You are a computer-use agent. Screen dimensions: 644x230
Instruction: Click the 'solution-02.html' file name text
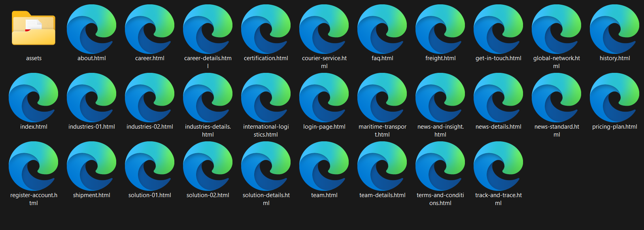208,195
